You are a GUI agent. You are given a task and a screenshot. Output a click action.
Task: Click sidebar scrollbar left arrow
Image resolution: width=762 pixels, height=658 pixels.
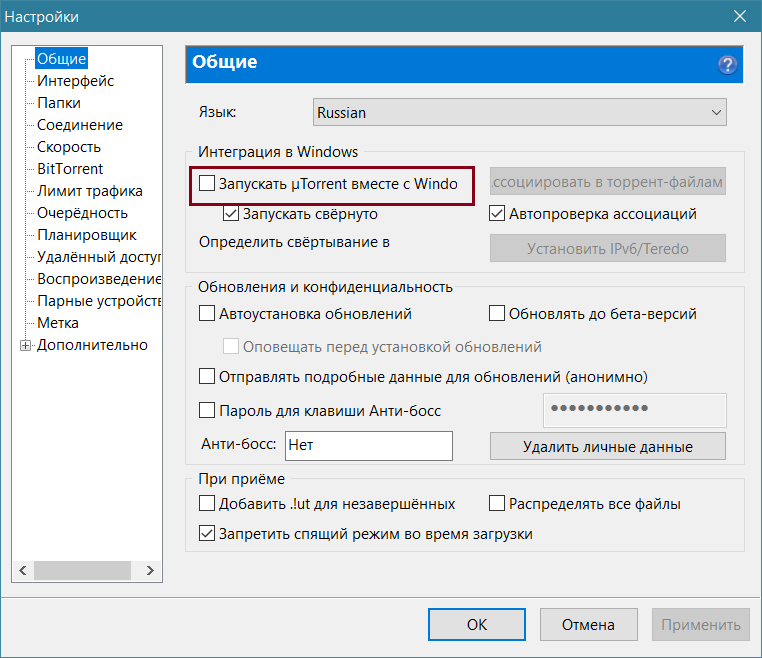click(22, 571)
